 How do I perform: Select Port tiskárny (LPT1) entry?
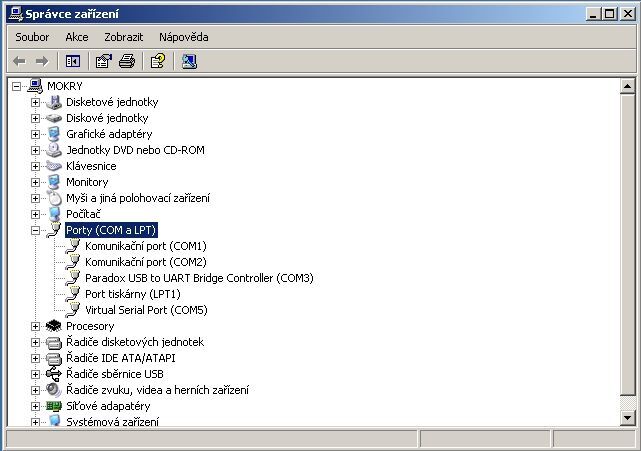(x=132, y=294)
